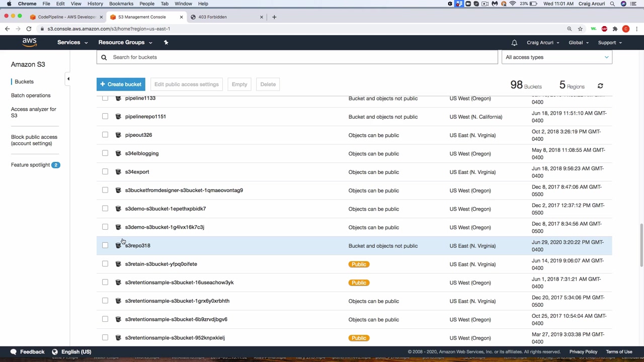The width and height of the screenshot is (644, 362).
Task: Click the Chrome address bar URL
Action: (109, 29)
